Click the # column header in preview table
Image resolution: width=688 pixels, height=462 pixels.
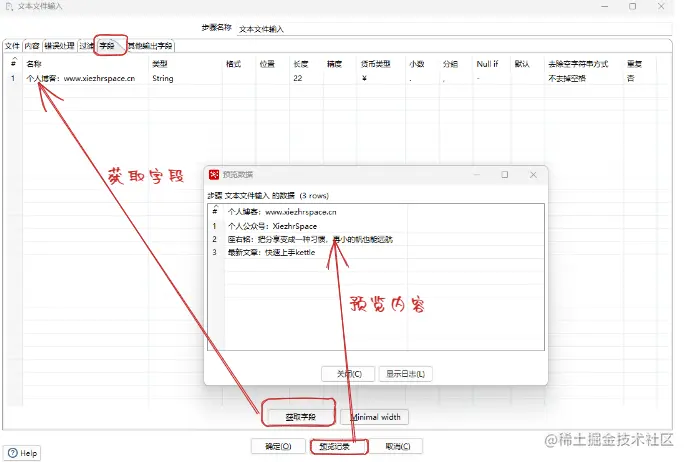click(x=215, y=211)
